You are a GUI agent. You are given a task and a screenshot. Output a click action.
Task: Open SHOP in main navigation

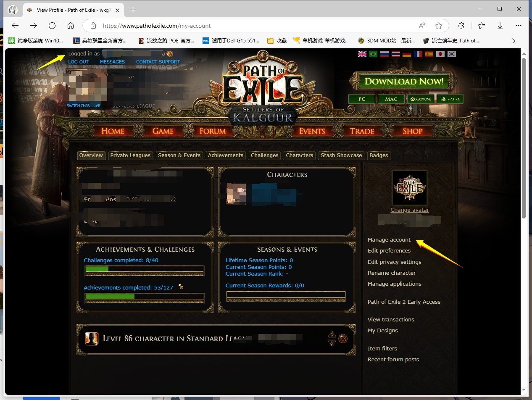[413, 131]
